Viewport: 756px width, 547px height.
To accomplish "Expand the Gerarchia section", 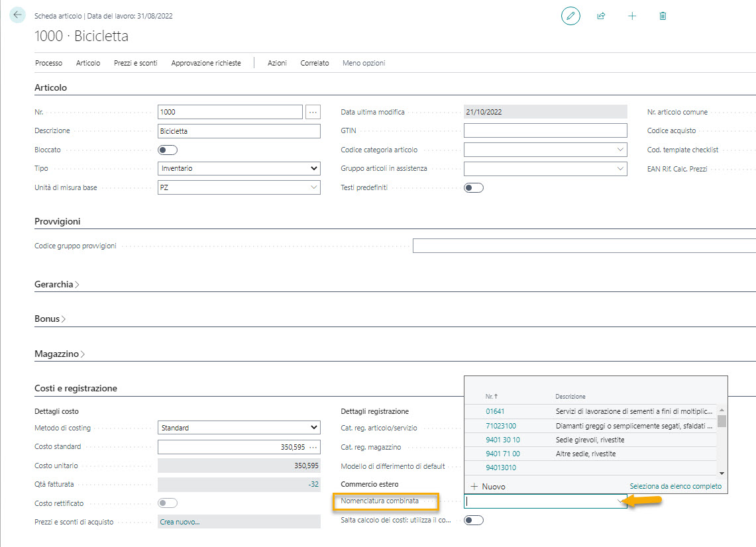I will click(x=57, y=284).
